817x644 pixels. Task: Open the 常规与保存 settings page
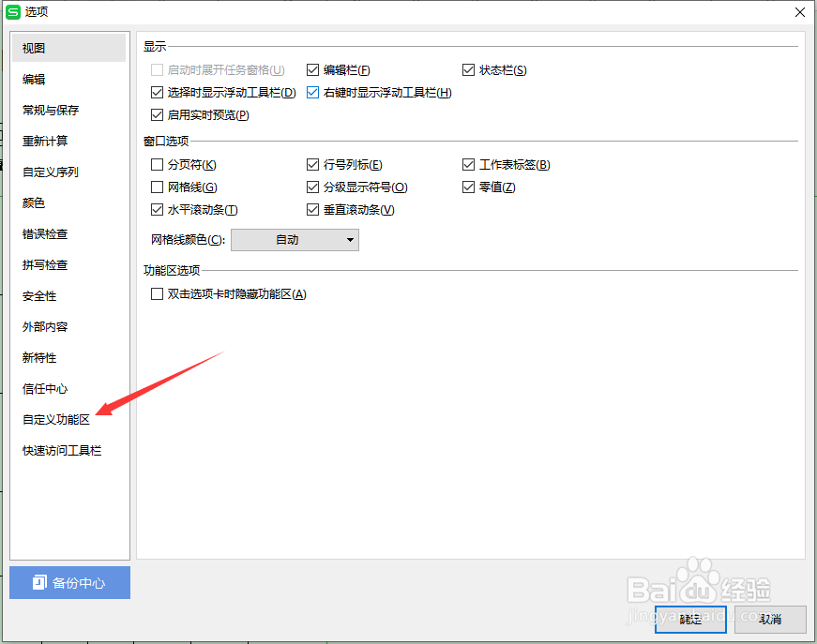point(51,110)
